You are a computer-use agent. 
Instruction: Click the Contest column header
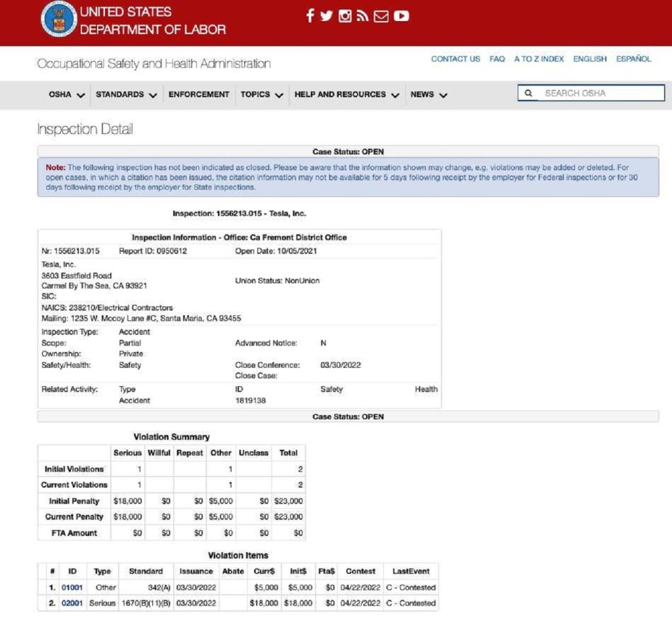pyautogui.click(x=360, y=571)
